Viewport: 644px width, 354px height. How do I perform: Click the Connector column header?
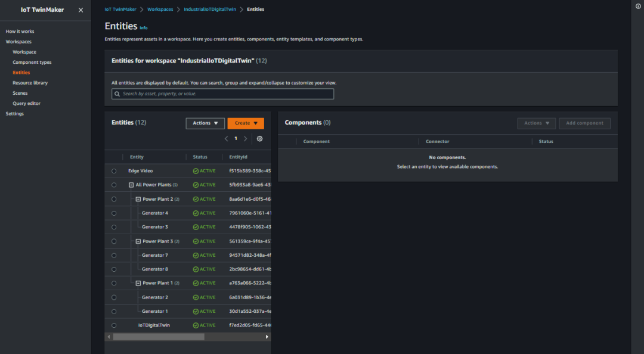click(438, 141)
